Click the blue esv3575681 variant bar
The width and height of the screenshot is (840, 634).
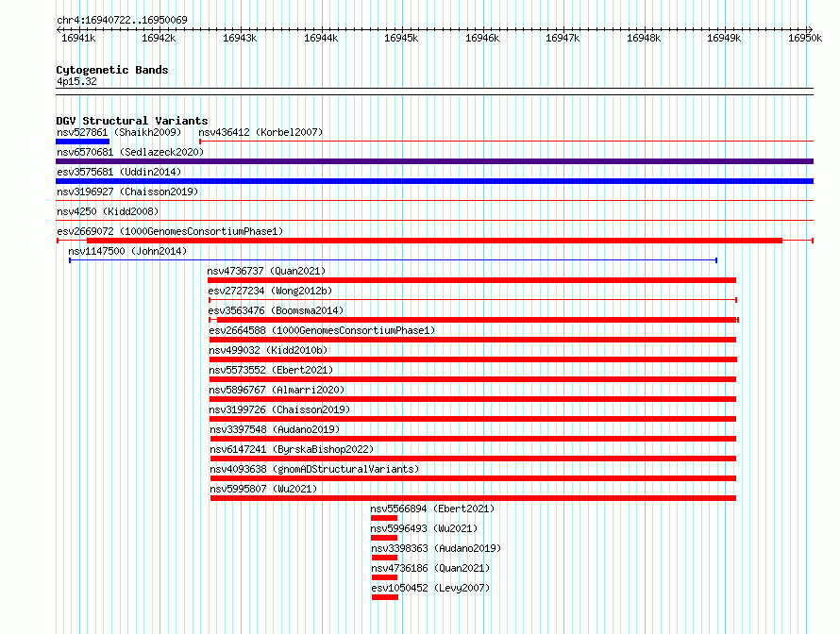(x=434, y=181)
